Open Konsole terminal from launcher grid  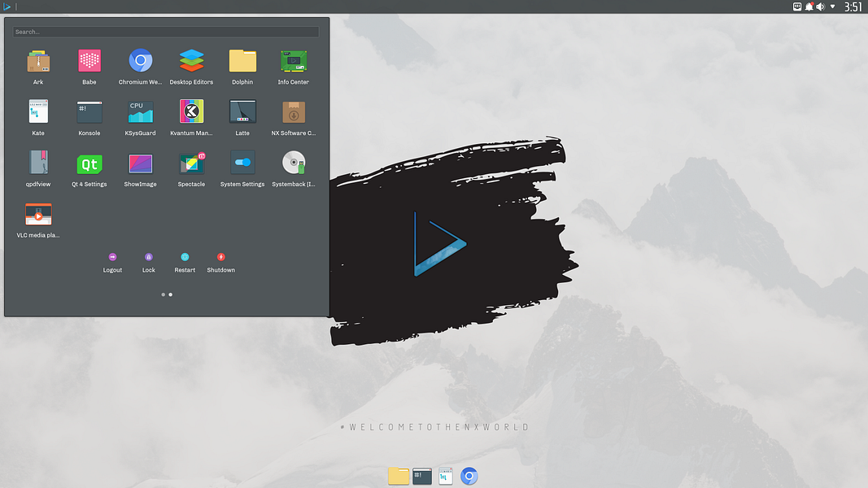tap(89, 117)
